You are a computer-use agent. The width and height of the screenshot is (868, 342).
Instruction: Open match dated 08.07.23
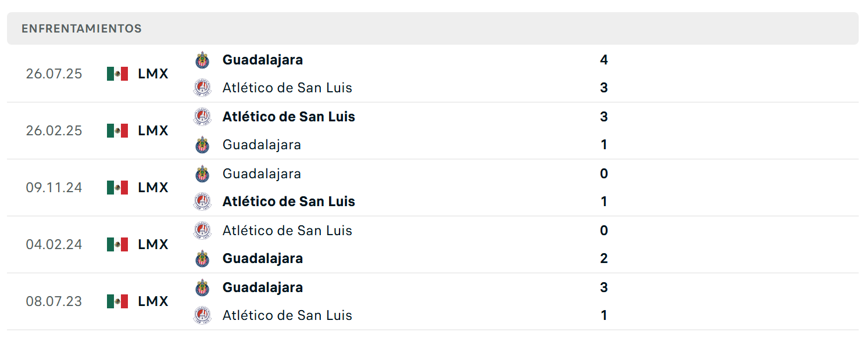tap(433, 301)
